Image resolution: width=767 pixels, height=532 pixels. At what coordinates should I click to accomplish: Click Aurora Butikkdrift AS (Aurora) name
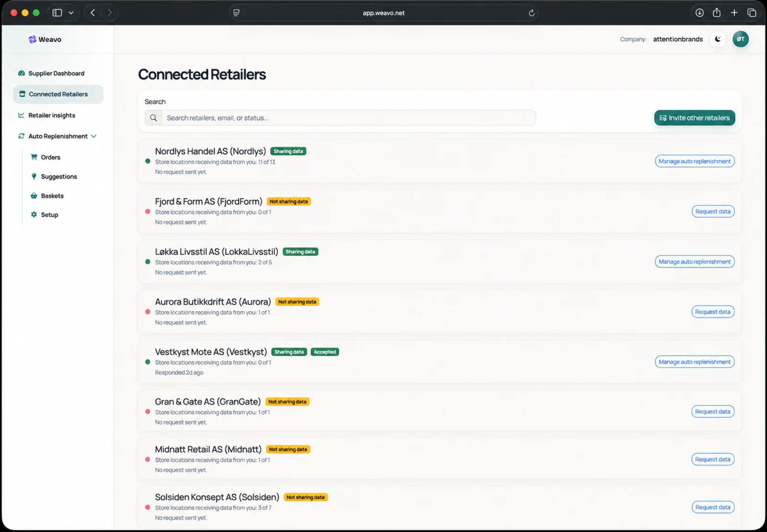tap(213, 302)
